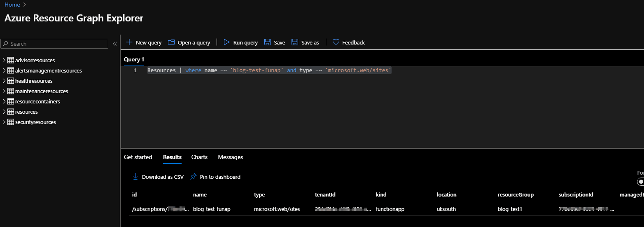Click the name column header
The image size is (644, 227).
(200, 194)
